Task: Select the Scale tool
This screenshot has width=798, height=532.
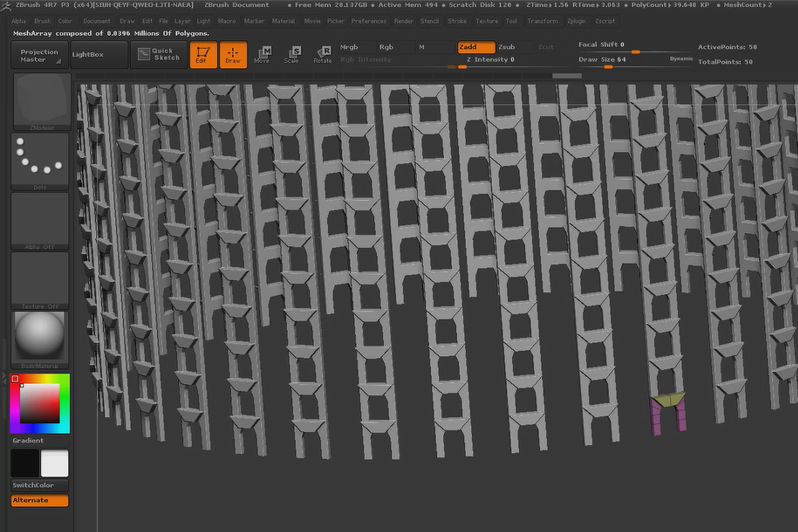Action: pos(292,55)
